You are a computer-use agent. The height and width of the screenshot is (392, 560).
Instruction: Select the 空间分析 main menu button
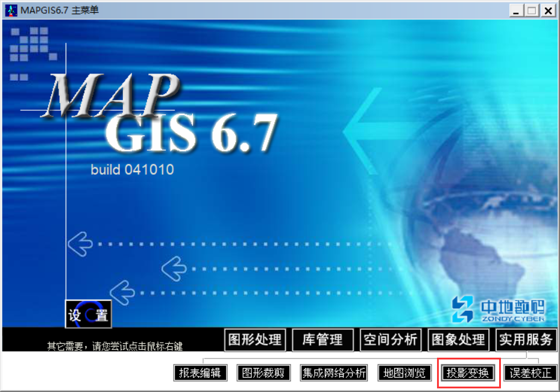(391, 340)
